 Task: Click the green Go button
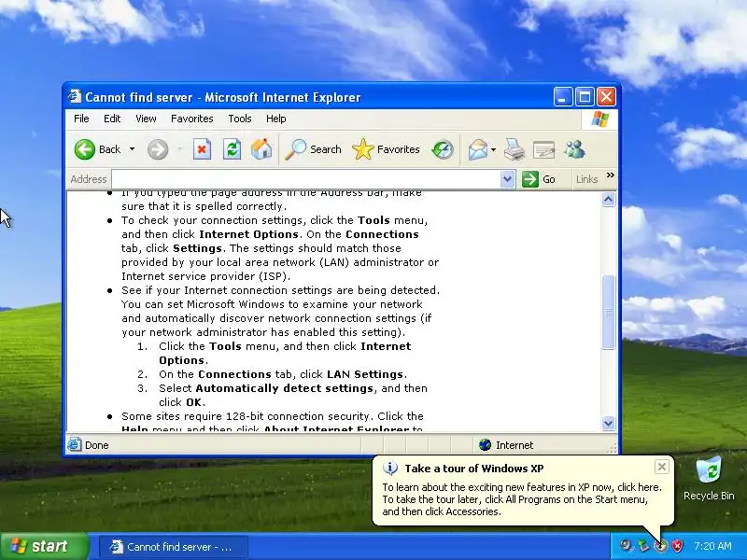[540, 179]
